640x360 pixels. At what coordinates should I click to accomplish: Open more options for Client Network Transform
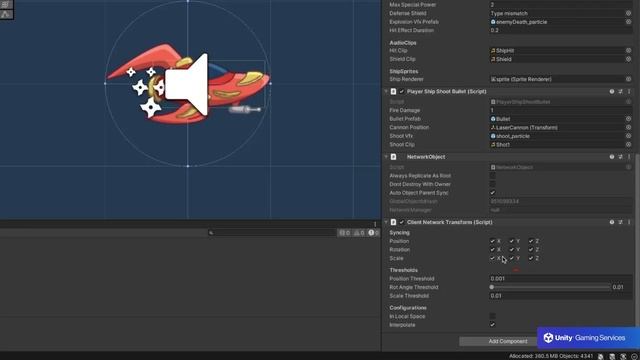629,222
